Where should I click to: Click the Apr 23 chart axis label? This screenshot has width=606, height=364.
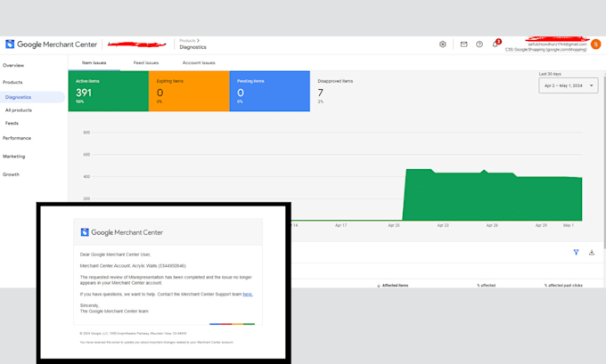tap(443, 225)
